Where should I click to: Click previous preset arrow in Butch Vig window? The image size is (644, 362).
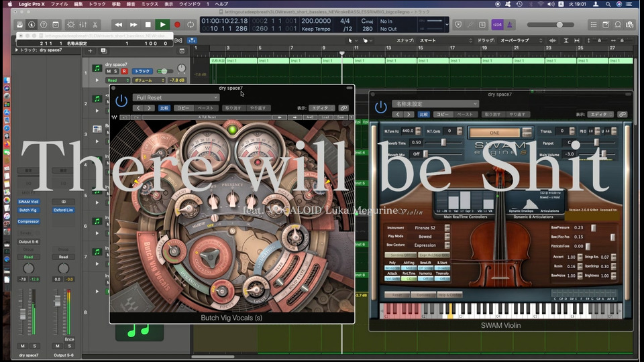pos(138,109)
